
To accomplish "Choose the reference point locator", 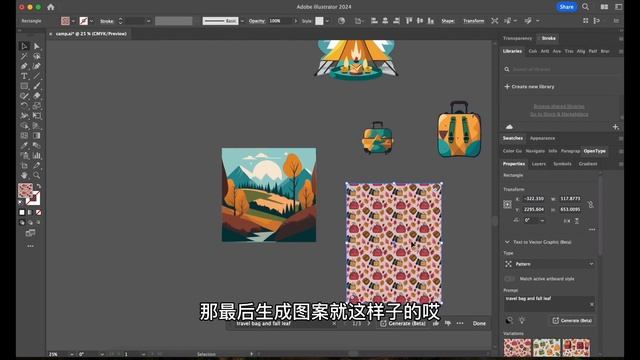I will point(507,204).
